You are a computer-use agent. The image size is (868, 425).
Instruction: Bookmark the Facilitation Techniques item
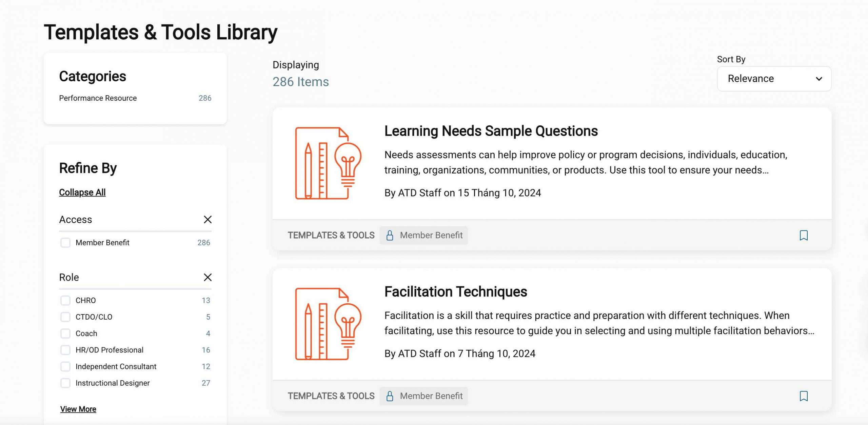click(803, 396)
